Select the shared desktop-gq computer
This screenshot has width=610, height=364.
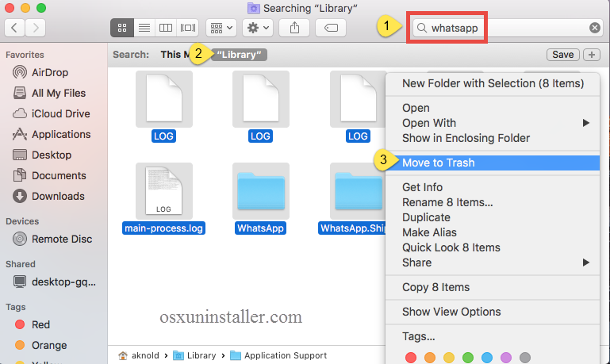click(x=54, y=282)
